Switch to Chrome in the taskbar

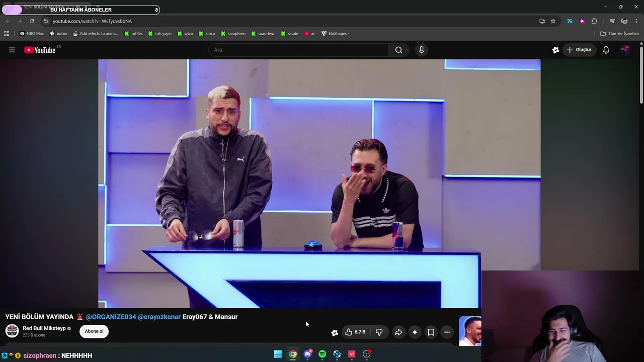(293, 354)
